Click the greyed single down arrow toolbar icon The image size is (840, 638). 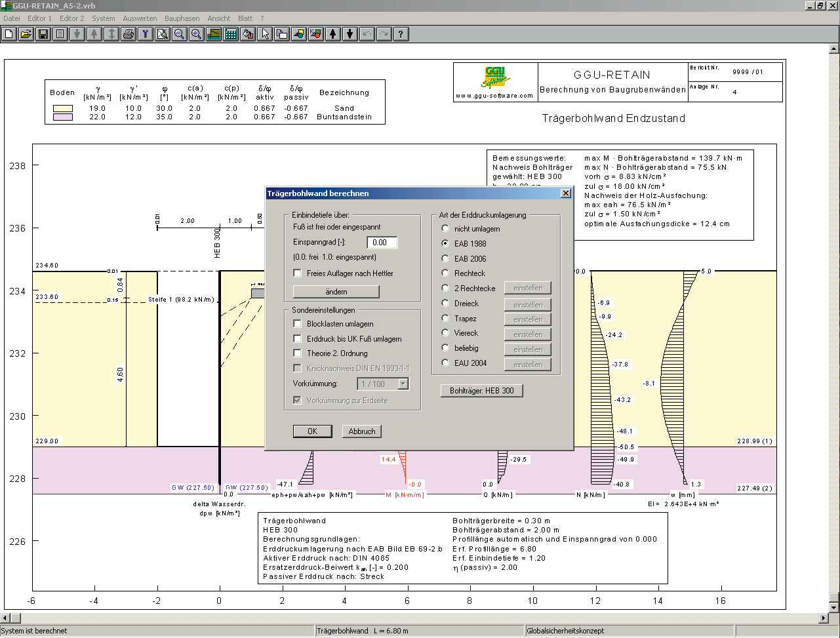[x=77, y=34]
